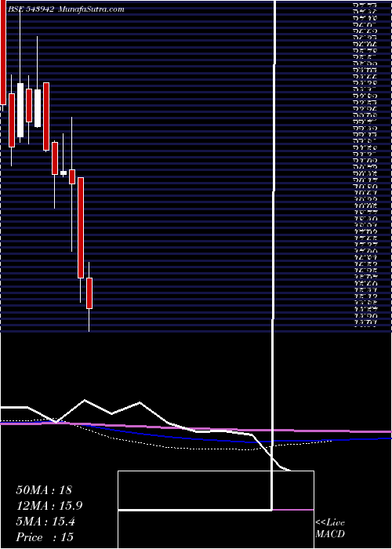Click the BSE 543942 ticker label
This screenshot has width=392, height=549.
click(31, 9)
